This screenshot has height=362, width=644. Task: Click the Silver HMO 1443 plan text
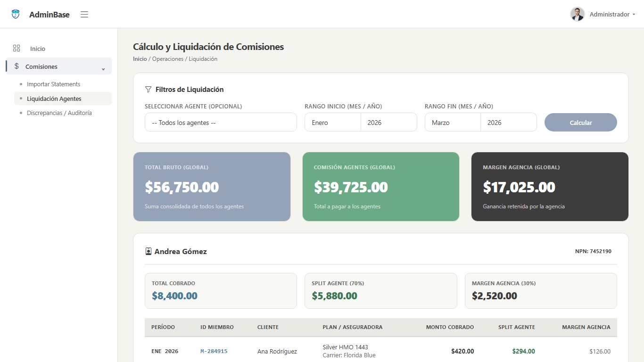point(346,347)
